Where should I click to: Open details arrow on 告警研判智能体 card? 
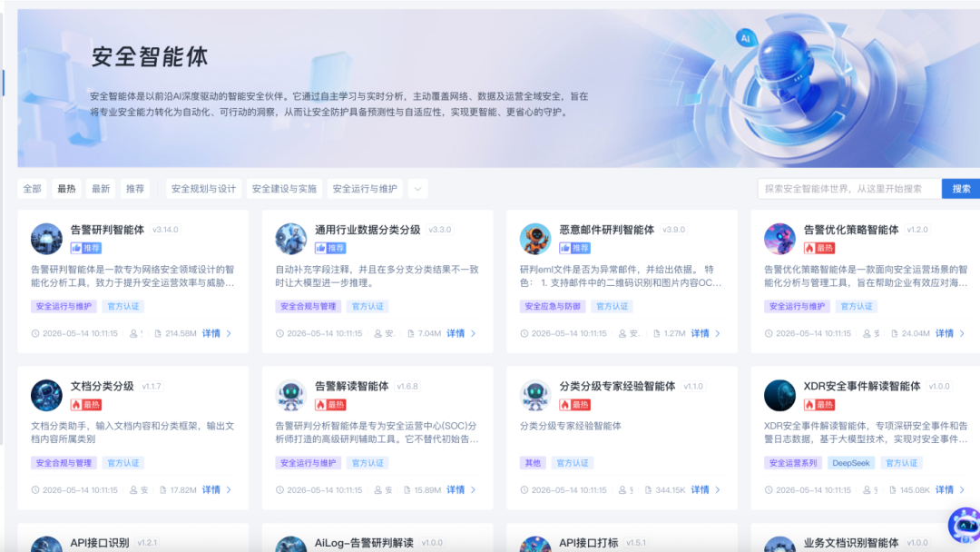230,334
